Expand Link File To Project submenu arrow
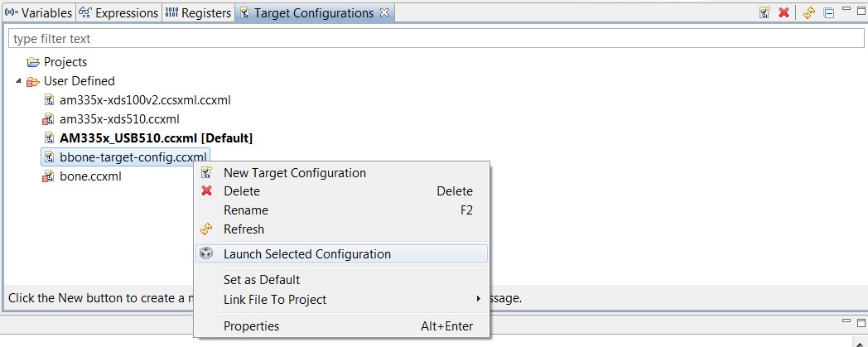 [478, 299]
